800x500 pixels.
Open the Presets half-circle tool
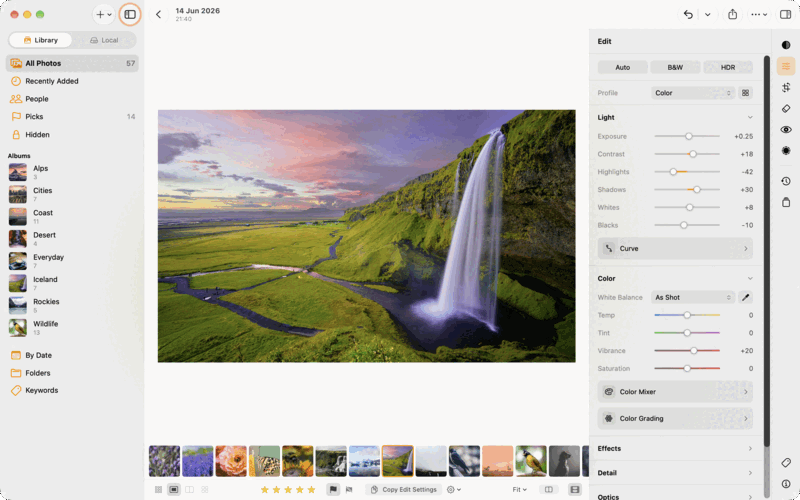point(786,45)
